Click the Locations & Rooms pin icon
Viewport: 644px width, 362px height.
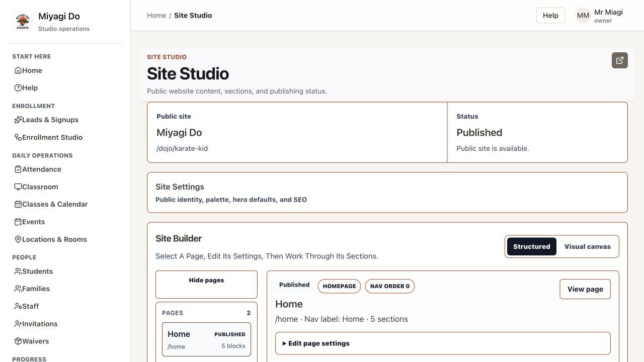(x=18, y=239)
